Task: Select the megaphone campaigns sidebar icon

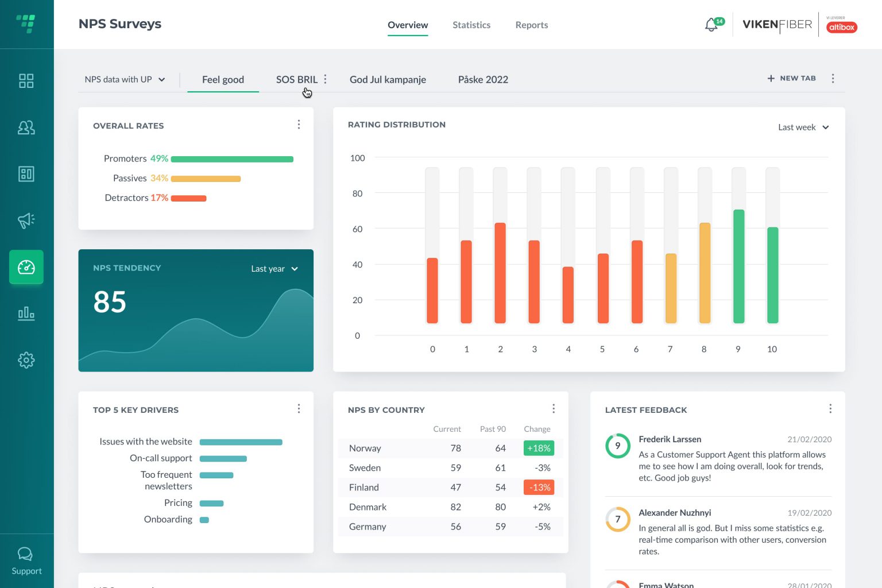Action: pyautogui.click(x=26, y=220)
